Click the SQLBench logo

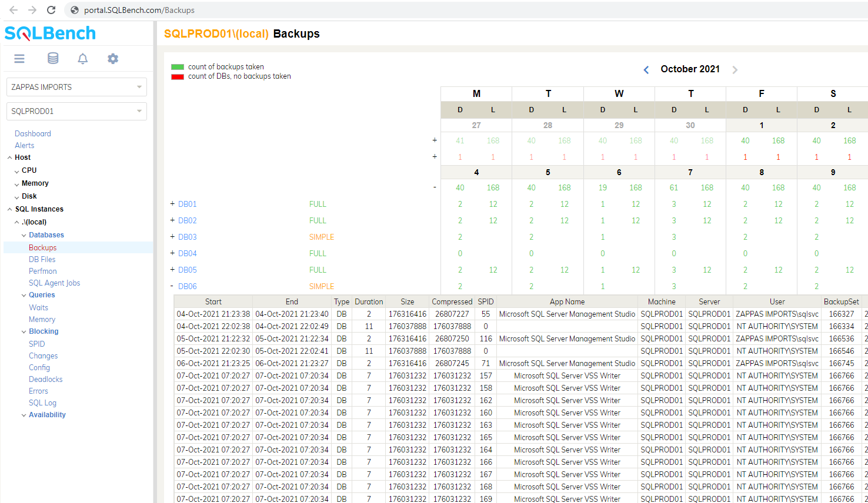tap(50, 33)
